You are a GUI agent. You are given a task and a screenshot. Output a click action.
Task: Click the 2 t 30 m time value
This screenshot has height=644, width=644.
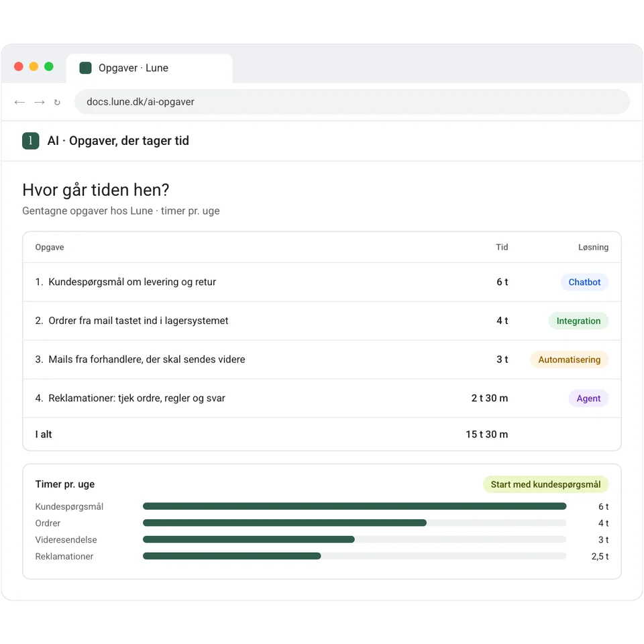click(490, 398)
